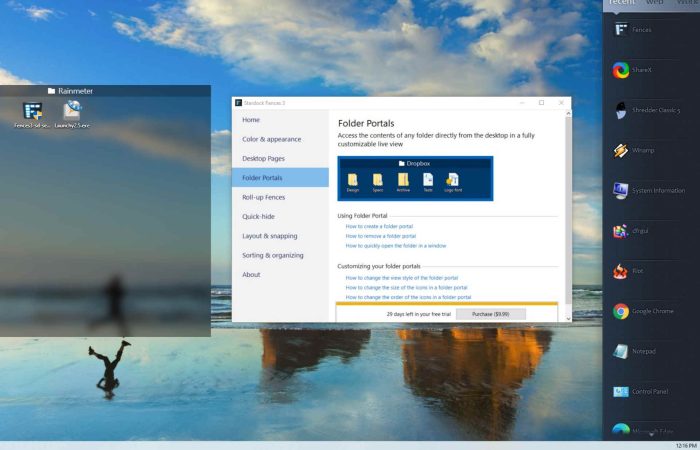Open 'How to quickly open the folder' link
The height and width of the screenshot is (450, 700).
pos(396,246)
